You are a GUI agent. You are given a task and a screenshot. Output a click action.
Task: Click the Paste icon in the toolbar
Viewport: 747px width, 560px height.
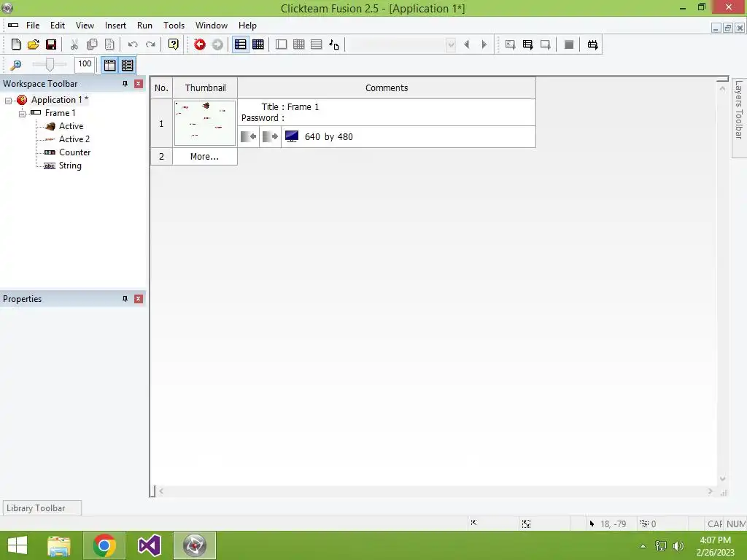(109, 44)
